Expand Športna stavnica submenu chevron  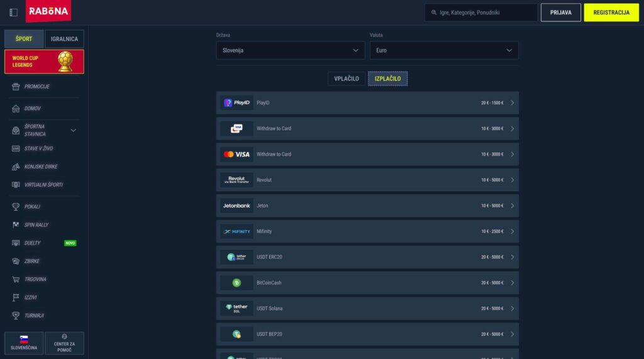73,130
